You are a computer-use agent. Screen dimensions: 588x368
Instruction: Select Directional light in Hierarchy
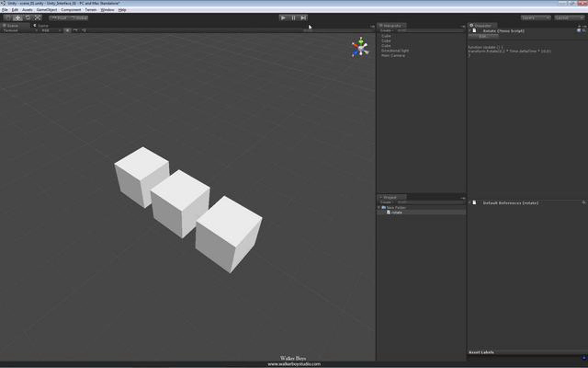pyautogui.click(x=421, y=51)
